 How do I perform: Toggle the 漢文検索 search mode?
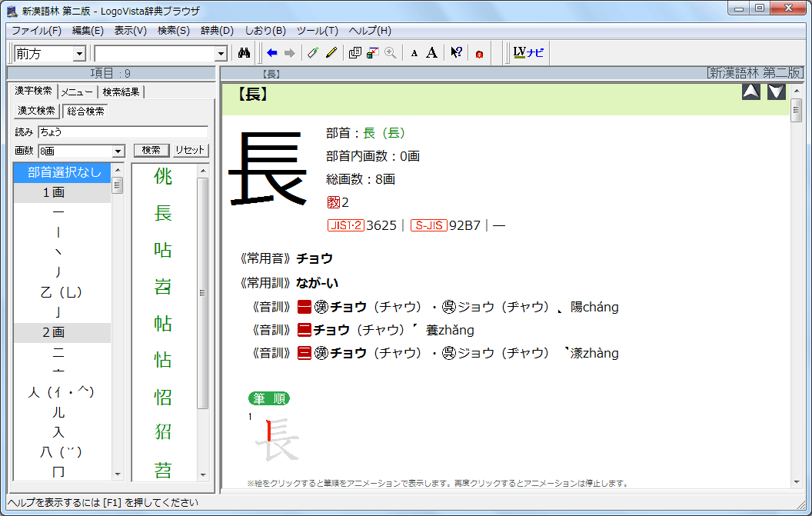coord(36,112)
